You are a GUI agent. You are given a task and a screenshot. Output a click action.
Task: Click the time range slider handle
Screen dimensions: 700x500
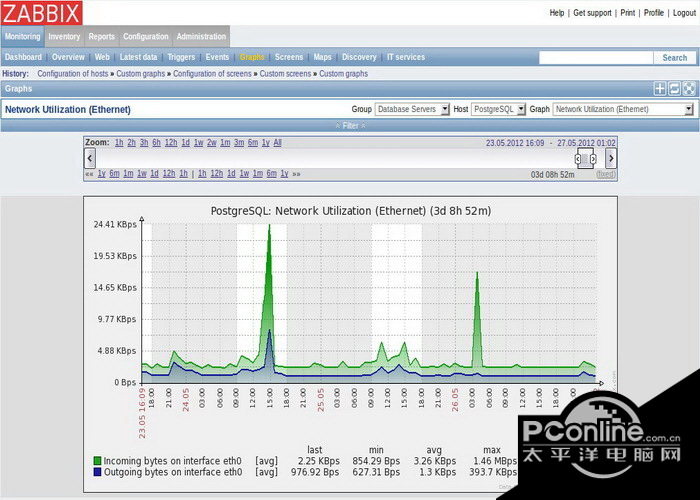coord(585,158)
